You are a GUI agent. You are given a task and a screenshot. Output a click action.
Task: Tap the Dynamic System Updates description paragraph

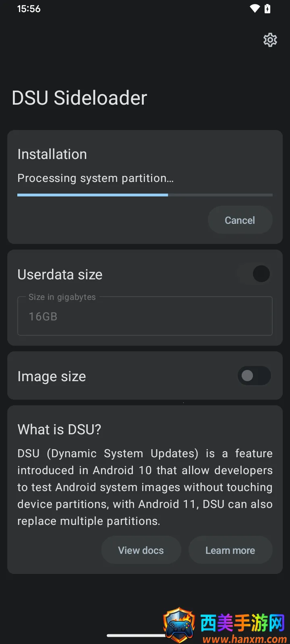click(x=145, y=487)
